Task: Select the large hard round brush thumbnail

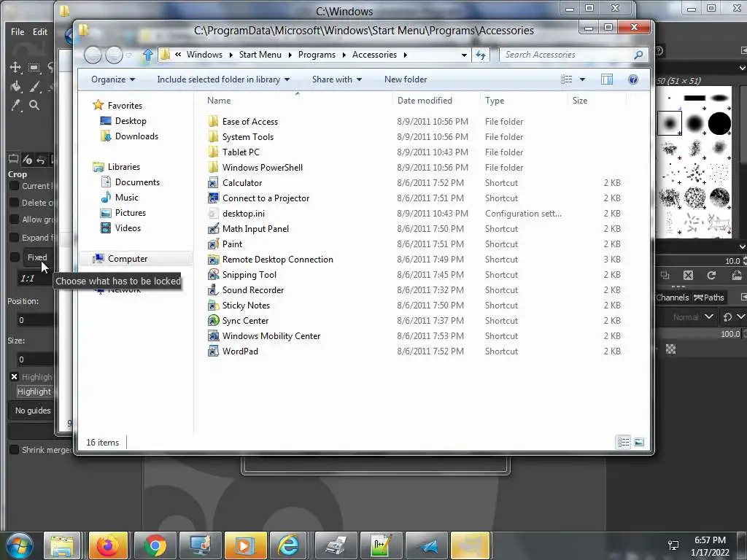Action: (x=719, y=124)
